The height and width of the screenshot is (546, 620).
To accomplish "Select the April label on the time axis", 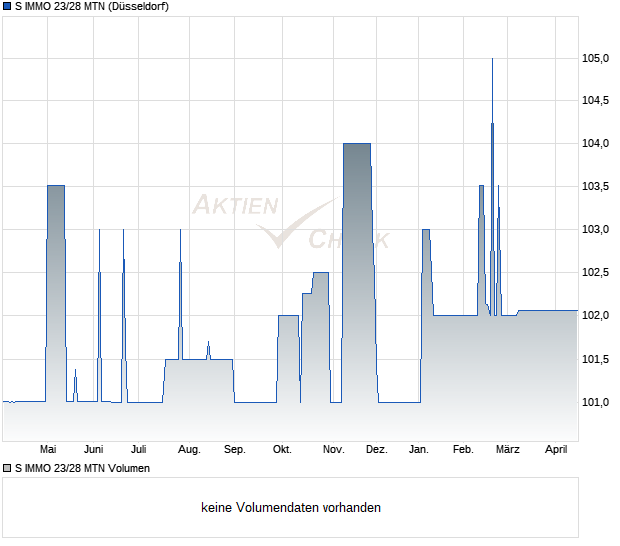I will click(556, 450).
